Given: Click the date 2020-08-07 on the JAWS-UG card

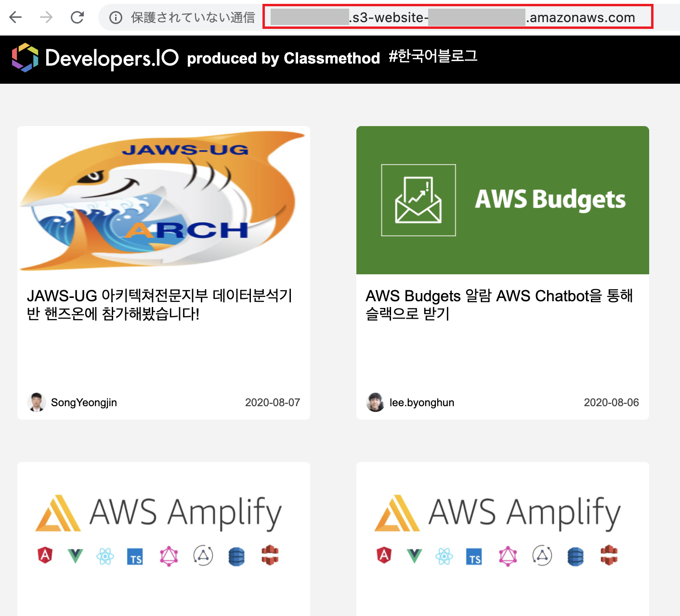Looking at the screenshot, I should point(273,402).
